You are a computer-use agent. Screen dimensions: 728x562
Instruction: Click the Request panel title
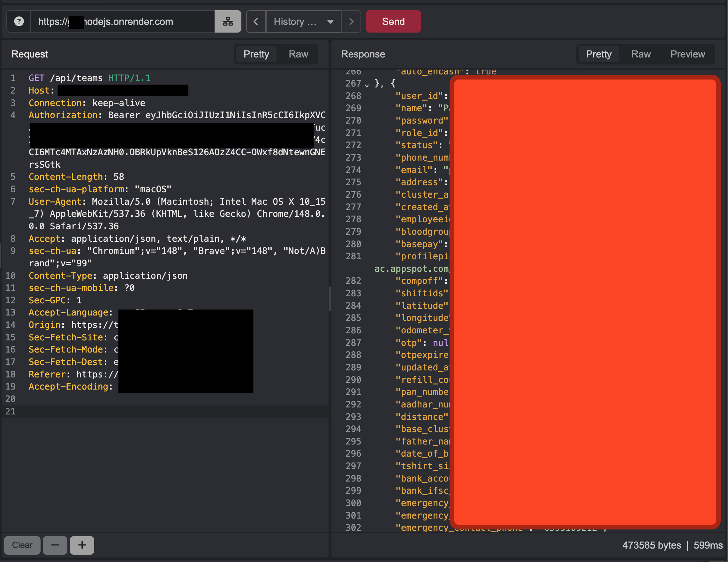30,54
